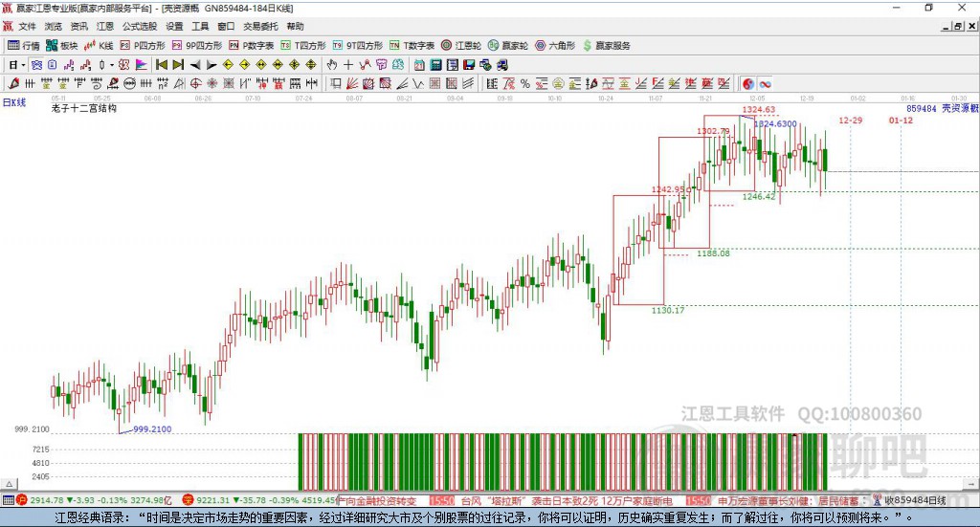The image size is (980, 527).
Task: Open the 行情 market quotes view
Action: tap(23, 46)
